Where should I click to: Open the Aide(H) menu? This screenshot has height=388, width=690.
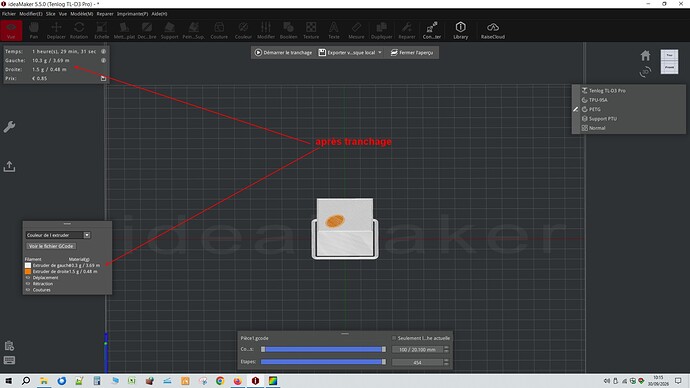(159, 14)
